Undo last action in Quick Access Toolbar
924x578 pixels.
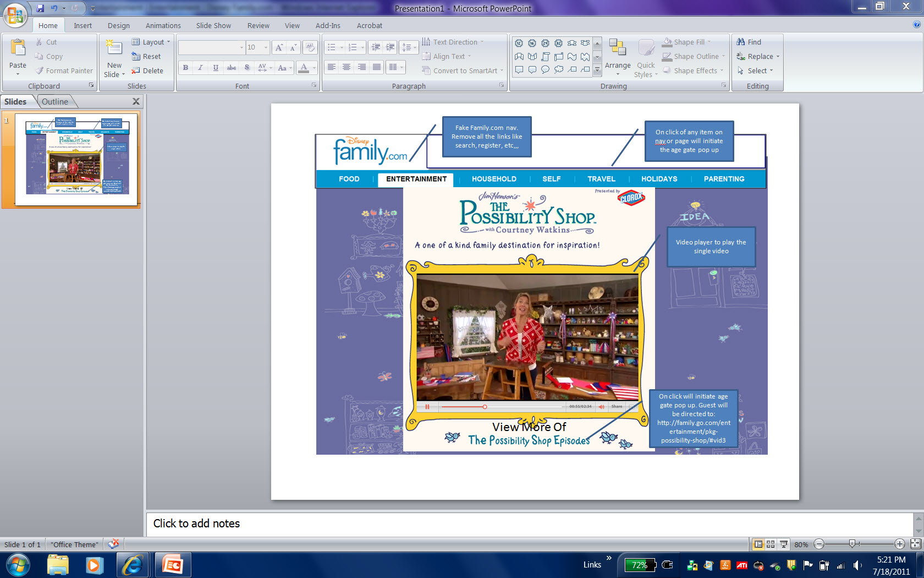click(54, 8)
